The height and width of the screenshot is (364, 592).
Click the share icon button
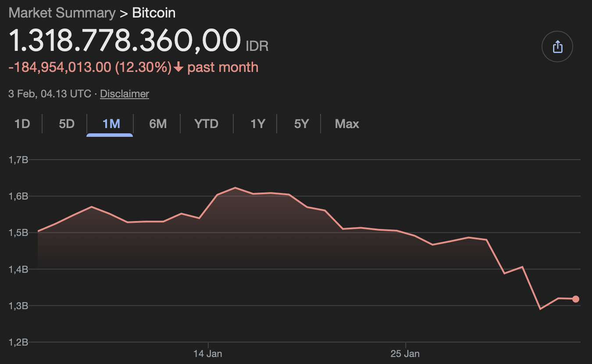557,46
